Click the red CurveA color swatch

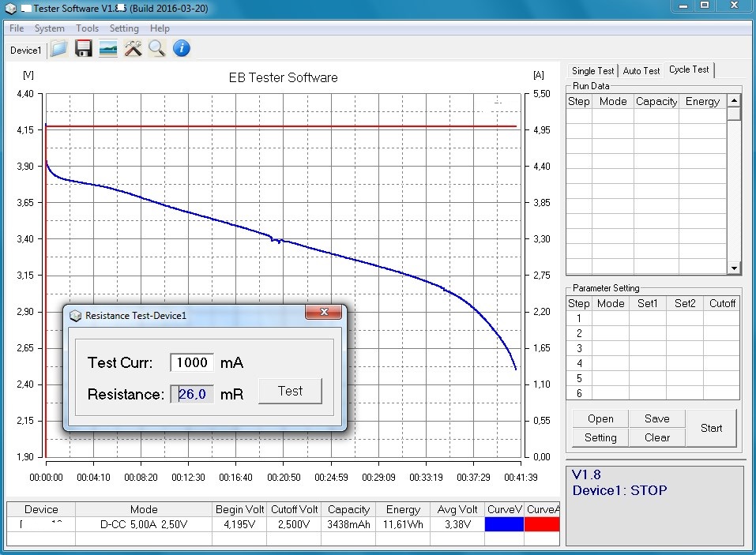[542, 524]
